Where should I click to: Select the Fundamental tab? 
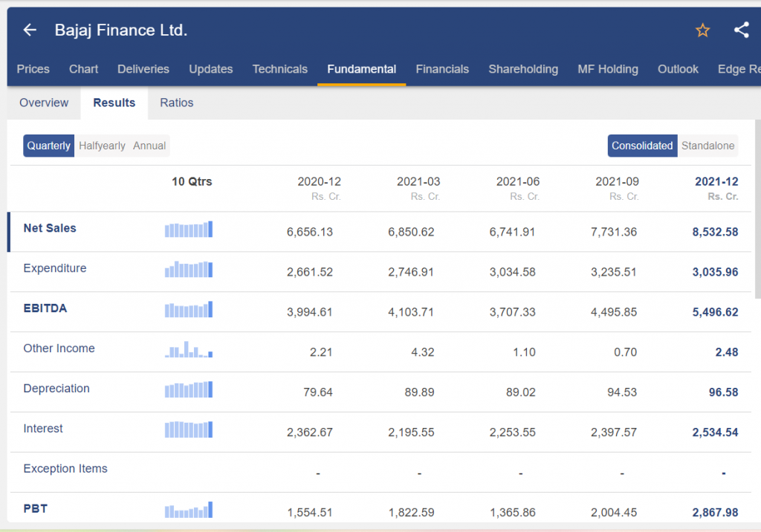[362, 69]
